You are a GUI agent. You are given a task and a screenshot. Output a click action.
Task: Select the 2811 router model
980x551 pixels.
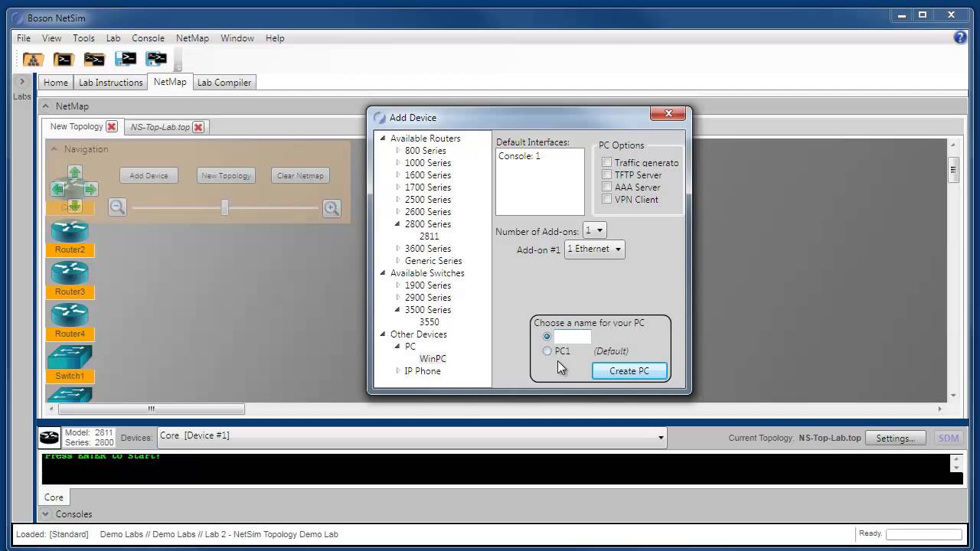[x=429, y=236]
